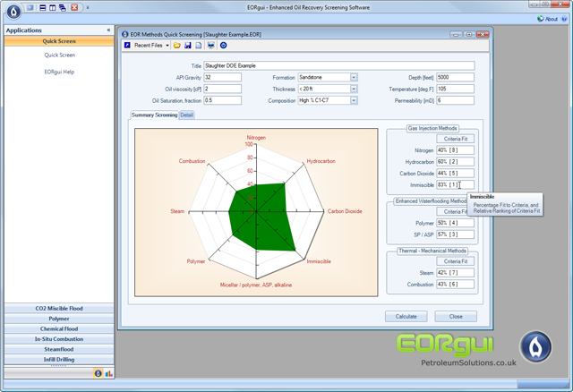Click the Quick Screening window title flame icon
This screenshot has width=573, height=392.
pos(125,34)
